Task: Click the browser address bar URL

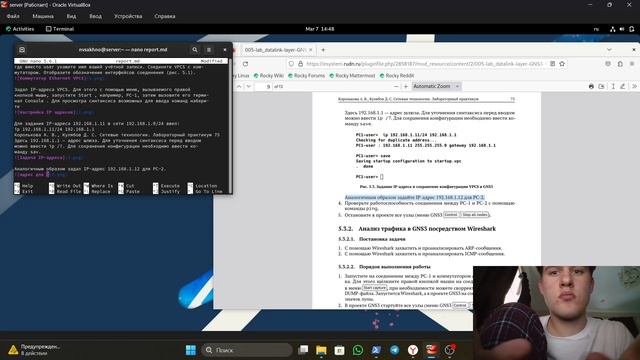Action: [424, 64]
